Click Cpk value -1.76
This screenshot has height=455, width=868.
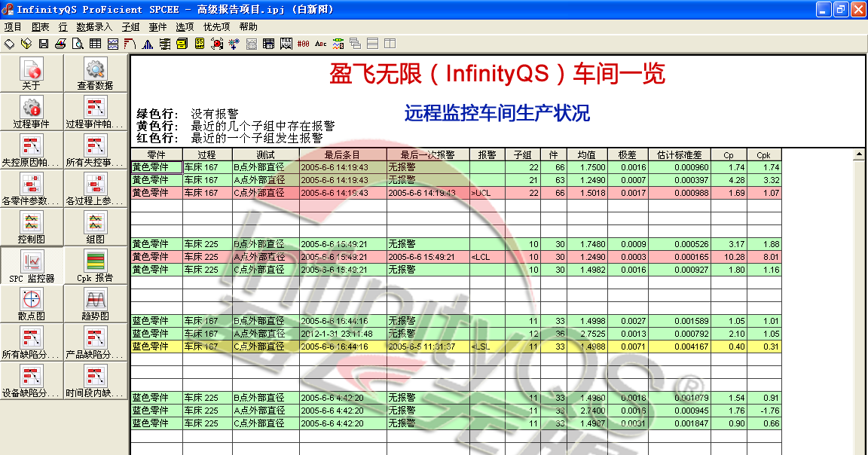tap(764, 411)
